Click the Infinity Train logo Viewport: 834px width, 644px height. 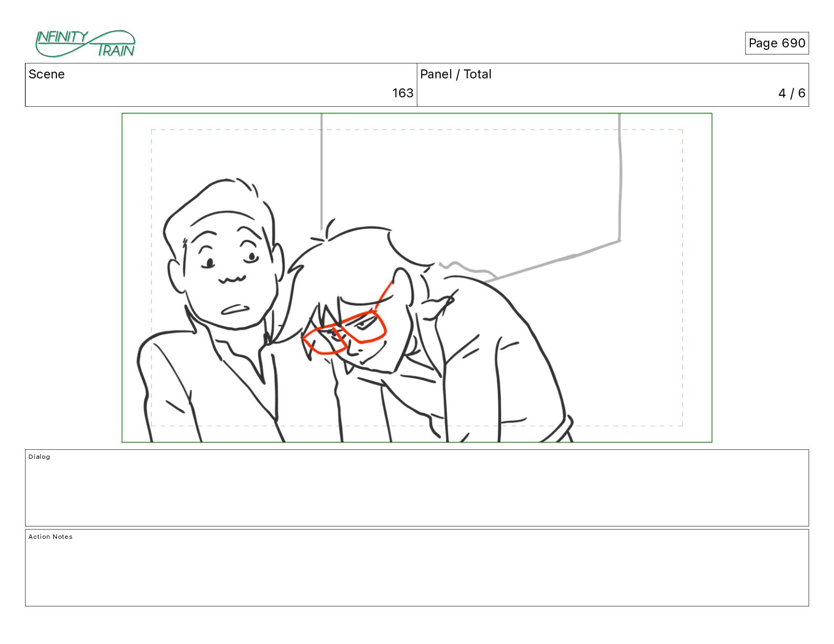pyautogui.click(x=85, y=44)
